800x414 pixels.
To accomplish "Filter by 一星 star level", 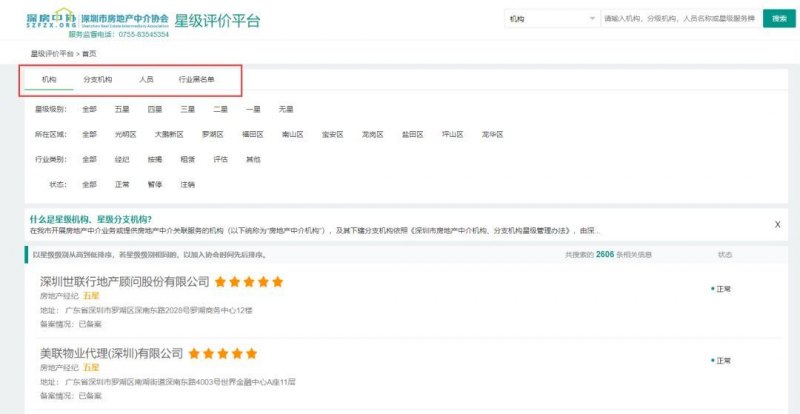I will pos(253,109).
